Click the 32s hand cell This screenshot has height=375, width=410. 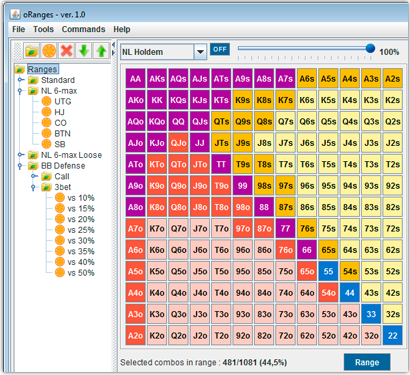[393, 314]
